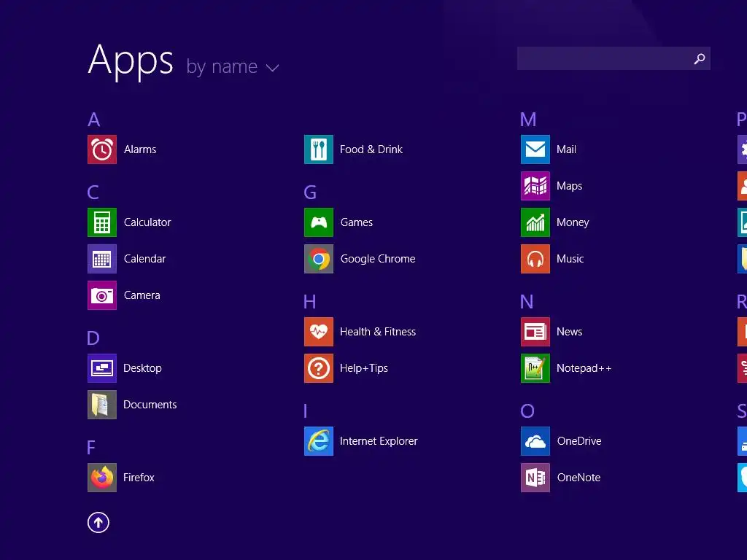747x560 pixels.
Task: Open the Money chart icon
Action: tap(535, 222)
